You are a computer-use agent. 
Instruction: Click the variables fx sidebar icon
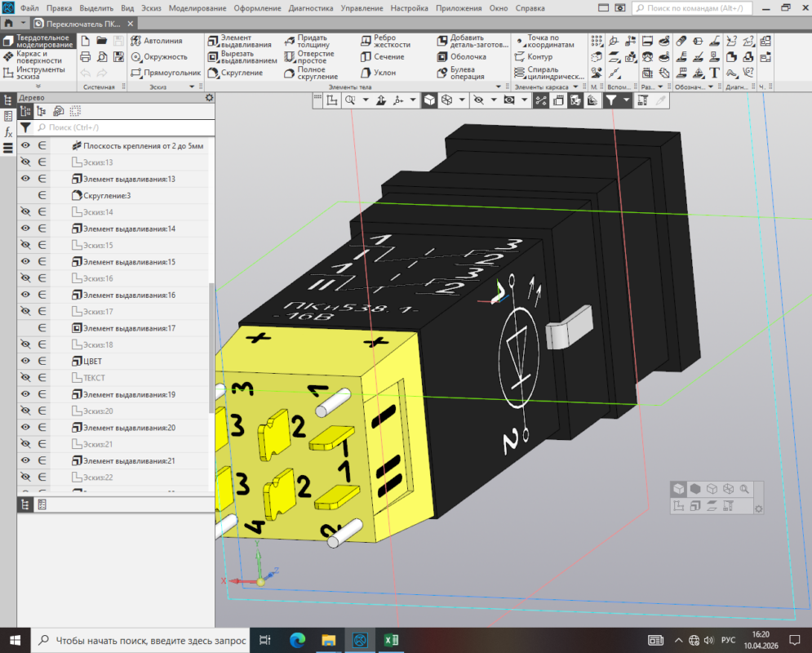point(8,131)
